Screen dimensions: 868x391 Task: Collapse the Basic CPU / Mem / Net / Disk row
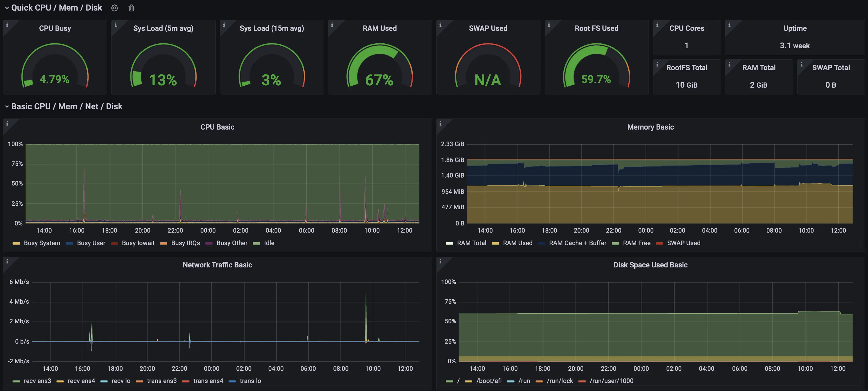7,106
